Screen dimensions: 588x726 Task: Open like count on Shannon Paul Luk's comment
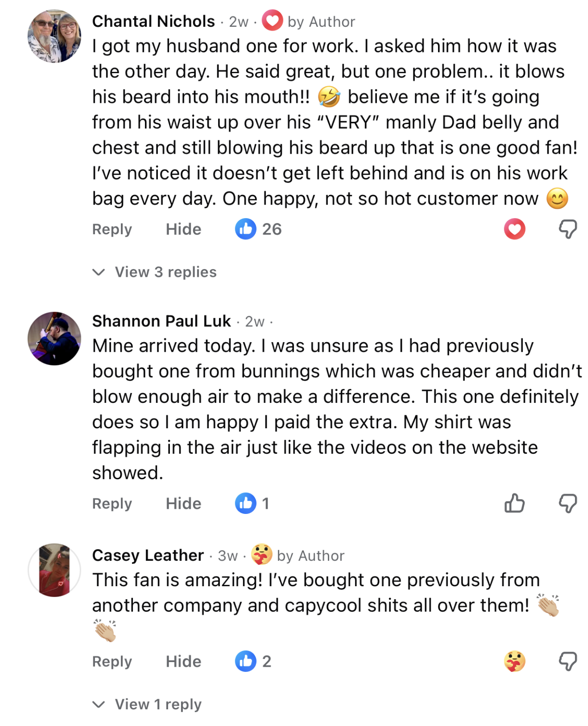(252, 503)
